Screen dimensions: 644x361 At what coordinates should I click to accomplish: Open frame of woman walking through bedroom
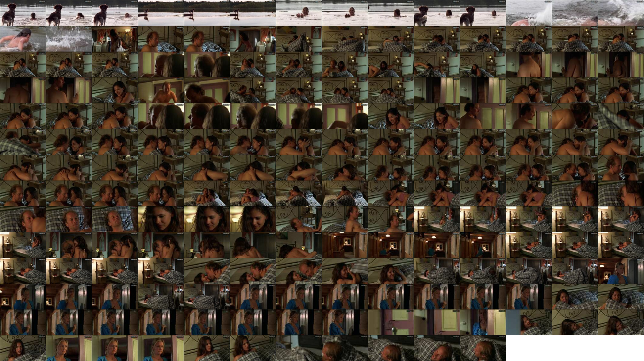pyautogui.click(x=253, y=39)
